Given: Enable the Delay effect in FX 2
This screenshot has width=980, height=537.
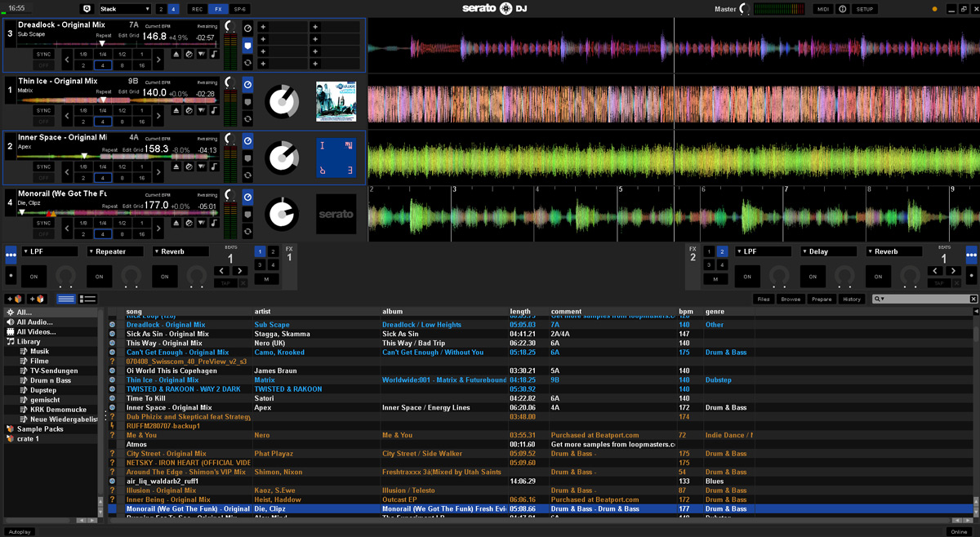Looking at the screenshot, I should click(813, 277).
